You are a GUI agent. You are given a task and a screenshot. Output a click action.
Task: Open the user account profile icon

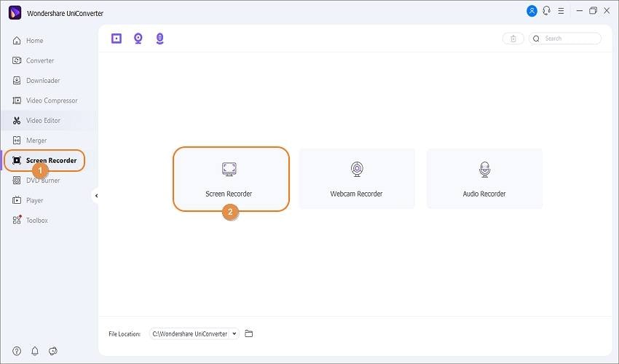[532, 11]
